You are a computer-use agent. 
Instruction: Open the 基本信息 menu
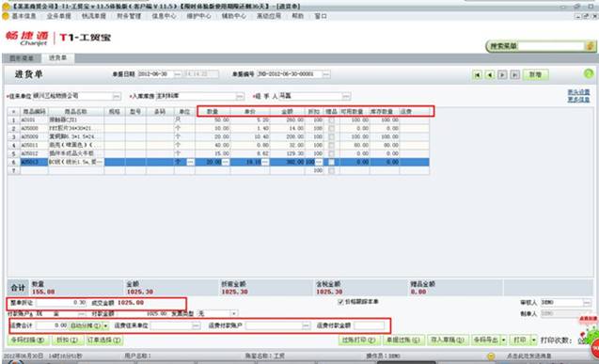pos(24,16)
